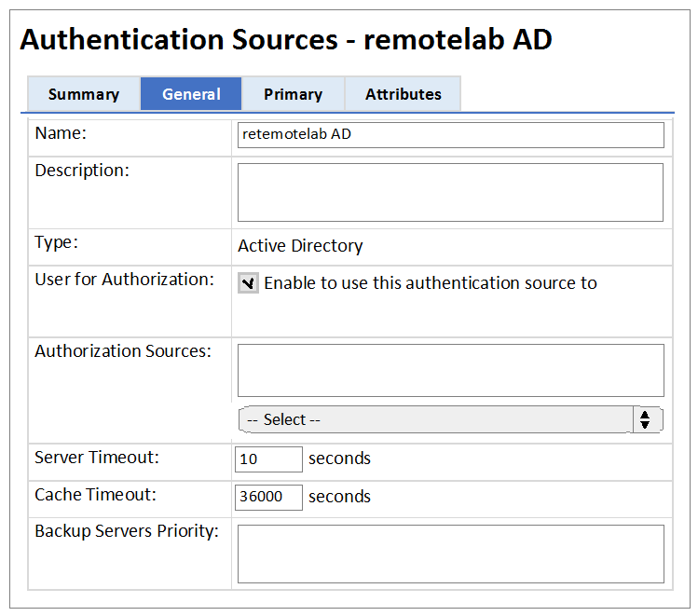This screenshot has width=698, height=616.
Task: Switch to the Summary tab
Action: point(84,94)
